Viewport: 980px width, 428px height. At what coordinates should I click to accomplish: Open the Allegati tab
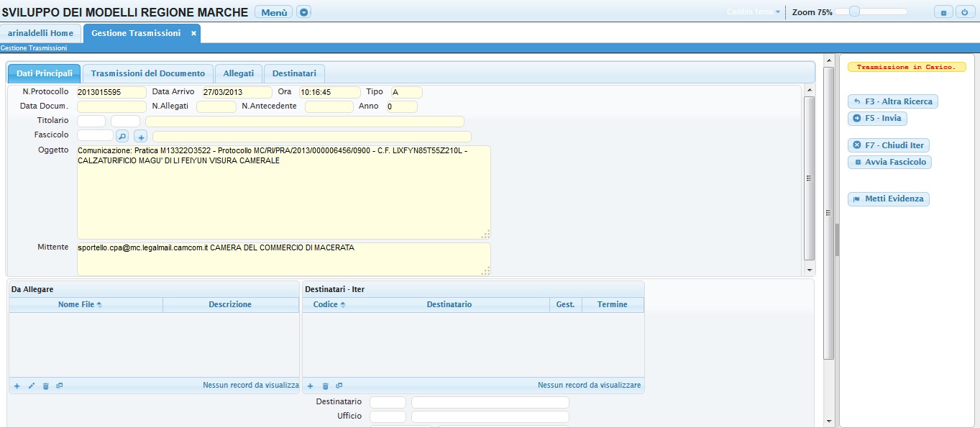tap(238, 73)
